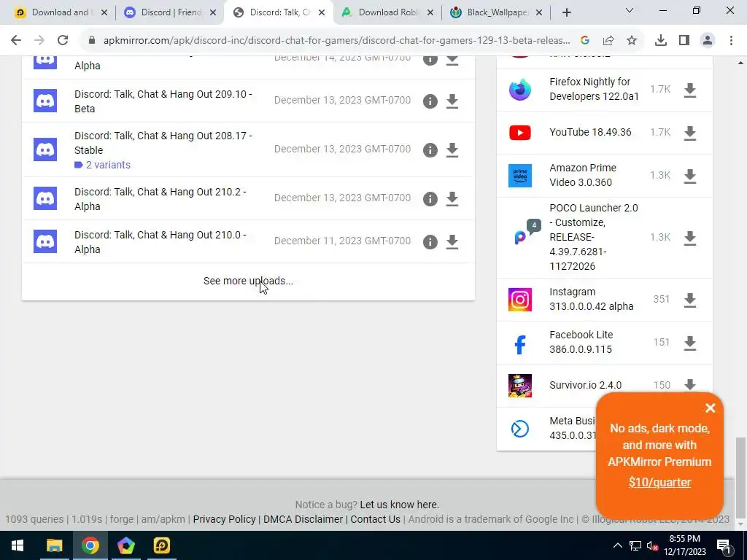Image resolution: width=747 pixels, height=560 pixels.
Task: Click the address bar URL field
Action: coord(336,41)
